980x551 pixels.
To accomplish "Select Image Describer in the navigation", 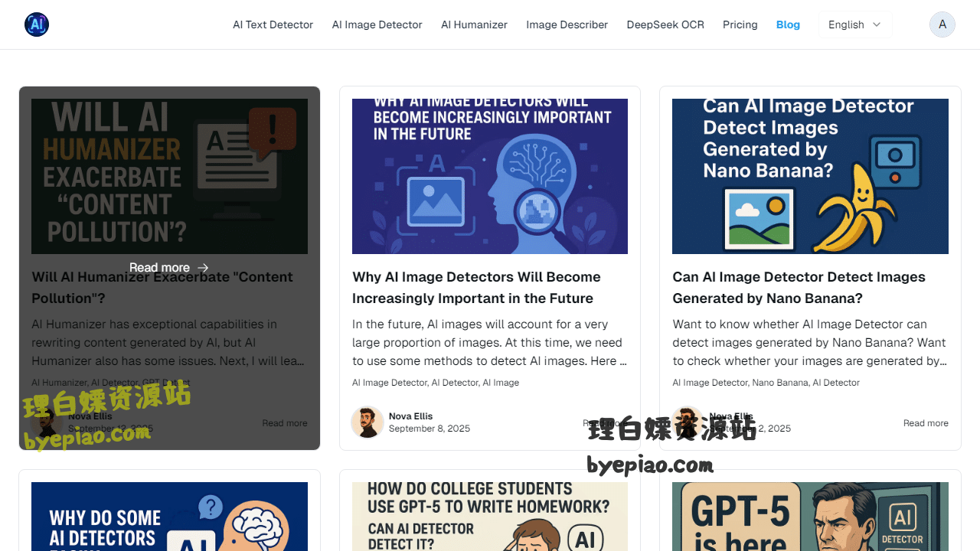I will 567,24.
